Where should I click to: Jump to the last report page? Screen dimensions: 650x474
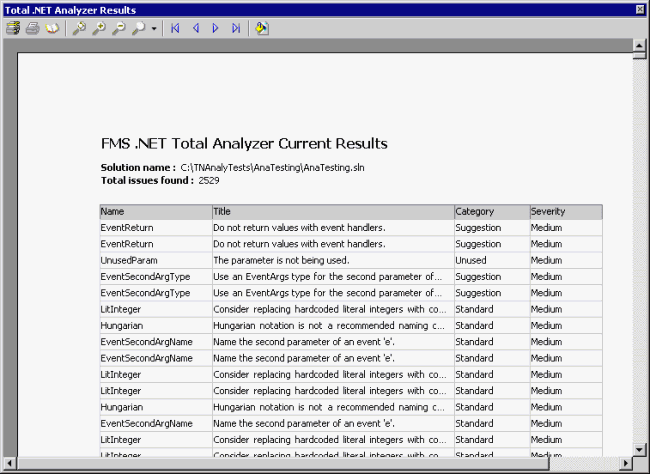pos(236,28)
